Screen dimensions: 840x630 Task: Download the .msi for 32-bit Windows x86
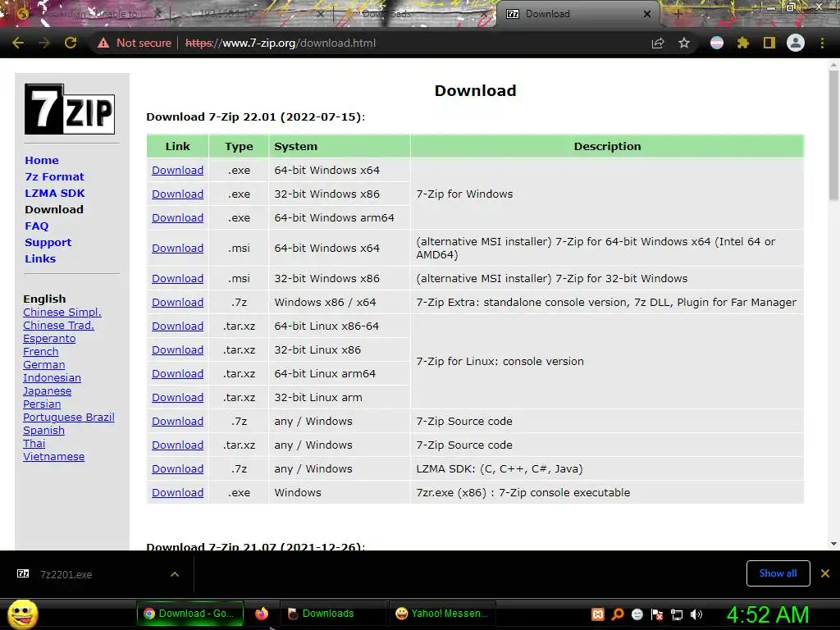[x=177, y=279]
